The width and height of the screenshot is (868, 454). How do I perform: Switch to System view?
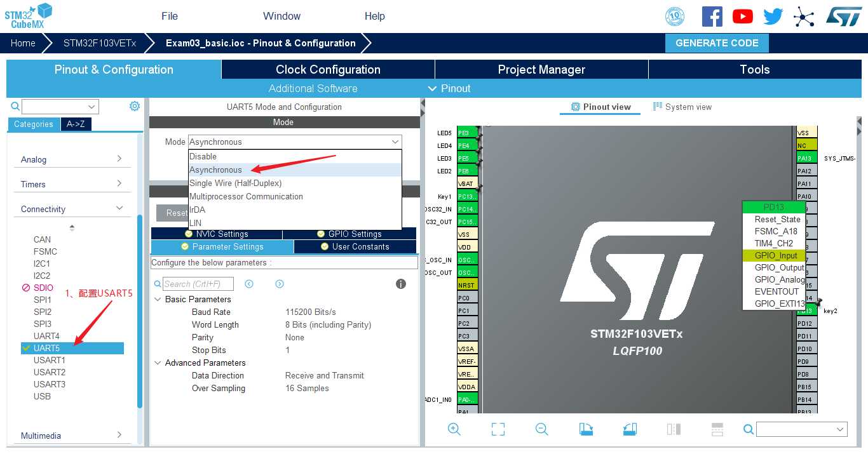682,107
